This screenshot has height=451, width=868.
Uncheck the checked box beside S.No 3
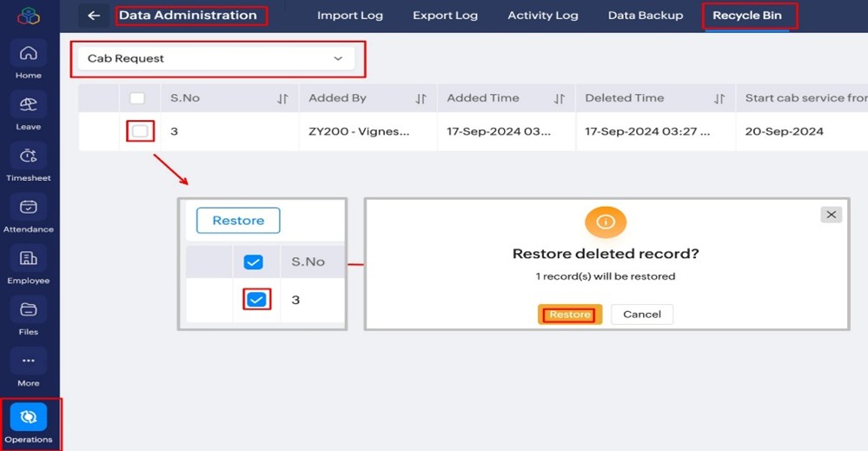(x=256, y=300)
